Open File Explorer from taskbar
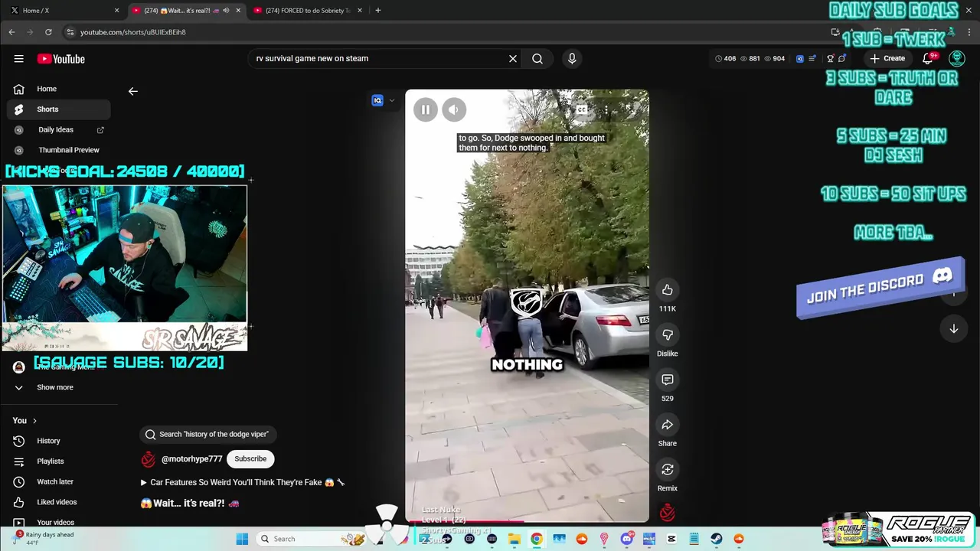Viewport: 980px width, 551px height. coord(514,539)
